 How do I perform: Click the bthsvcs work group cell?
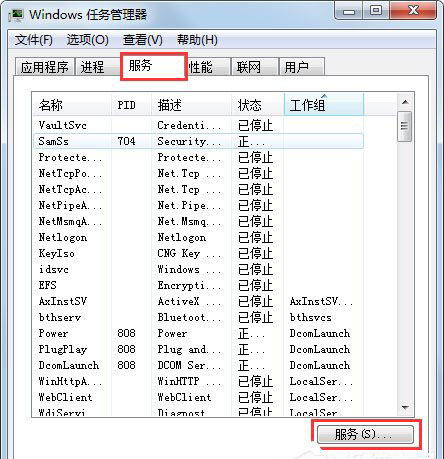click(311, 318)
